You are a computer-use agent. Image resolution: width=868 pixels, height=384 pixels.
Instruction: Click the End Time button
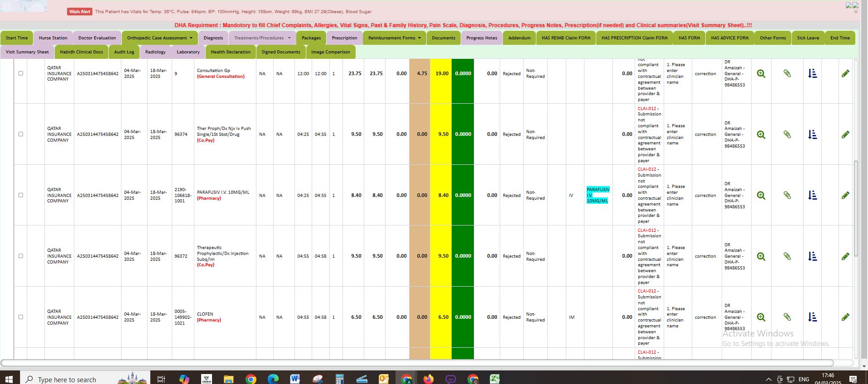[840, 38]
